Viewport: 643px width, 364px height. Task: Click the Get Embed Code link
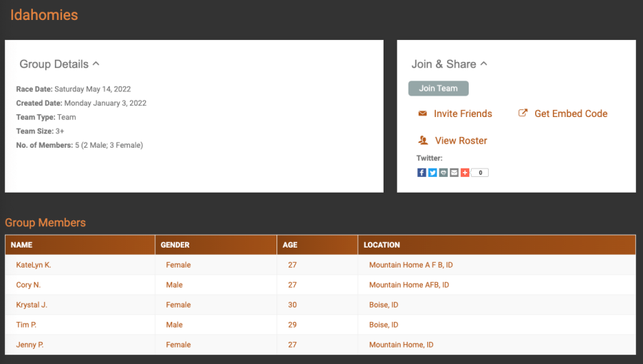[570, 113]
